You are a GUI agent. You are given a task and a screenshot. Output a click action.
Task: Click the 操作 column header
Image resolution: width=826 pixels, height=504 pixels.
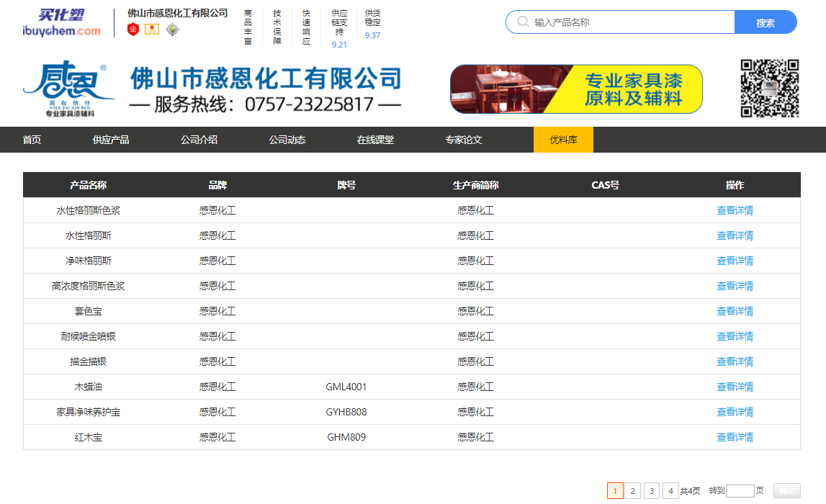735,185
